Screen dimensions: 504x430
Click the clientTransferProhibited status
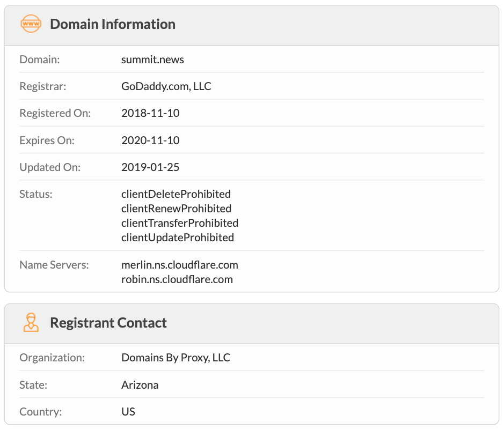point(180,223)
